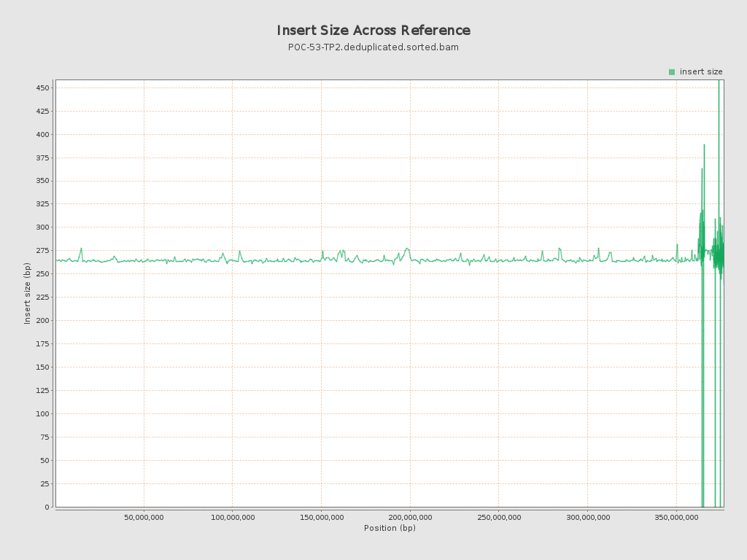Click the 50,000,000 x-axis tick label
This screenshot has width=747, height=560.
(x=144, y=517)
